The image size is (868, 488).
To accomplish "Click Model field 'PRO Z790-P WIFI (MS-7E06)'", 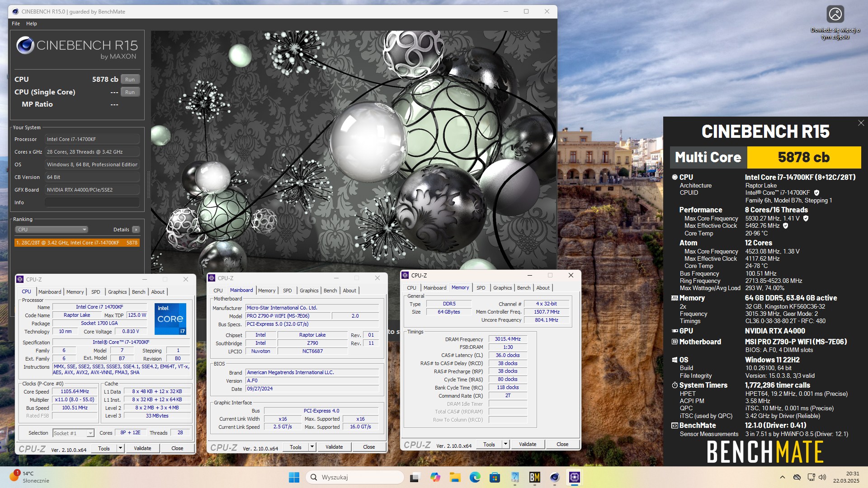I will coord(288,316).
